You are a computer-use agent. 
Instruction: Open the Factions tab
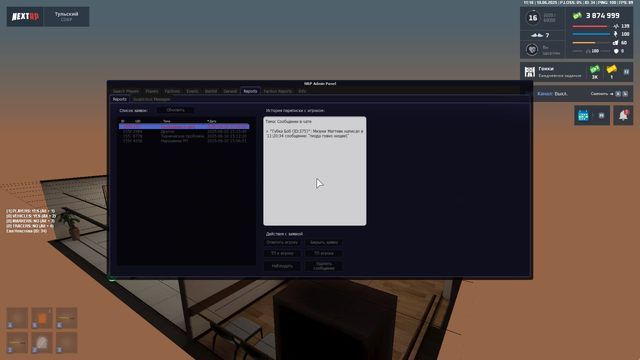point(172,91)
